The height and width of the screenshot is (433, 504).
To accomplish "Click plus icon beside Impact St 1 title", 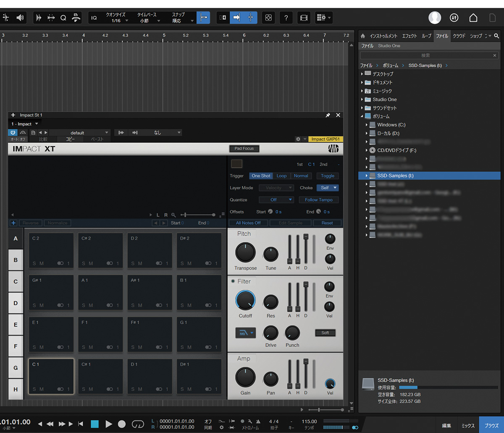I will click(x=13, y=115).
